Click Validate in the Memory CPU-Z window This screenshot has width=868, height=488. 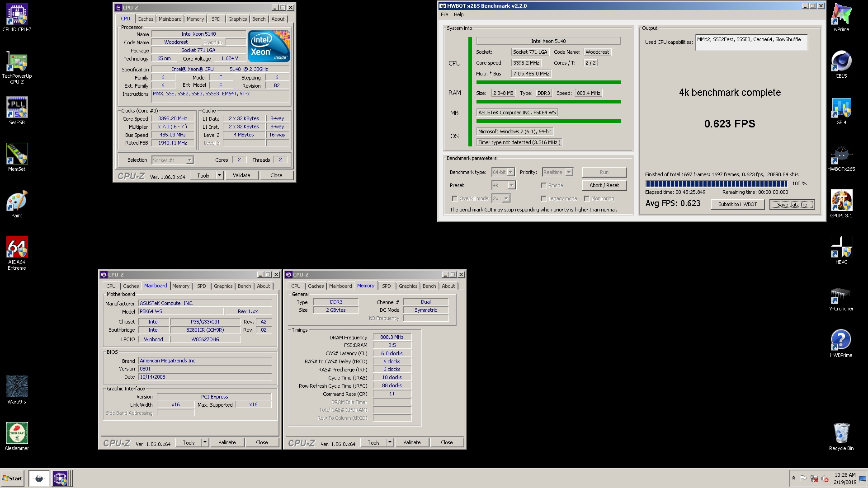click(x=412, y=442)
